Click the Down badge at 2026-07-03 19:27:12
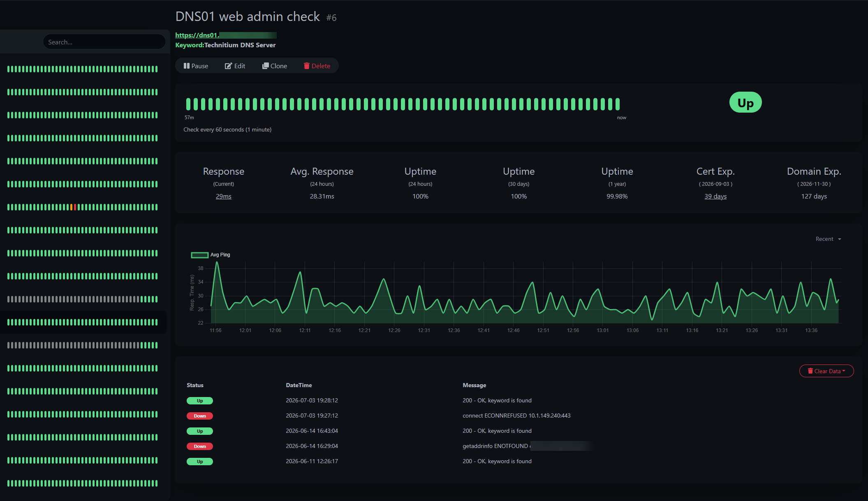The height and width of the screenshot is (501, 868). tap(200, 416)
